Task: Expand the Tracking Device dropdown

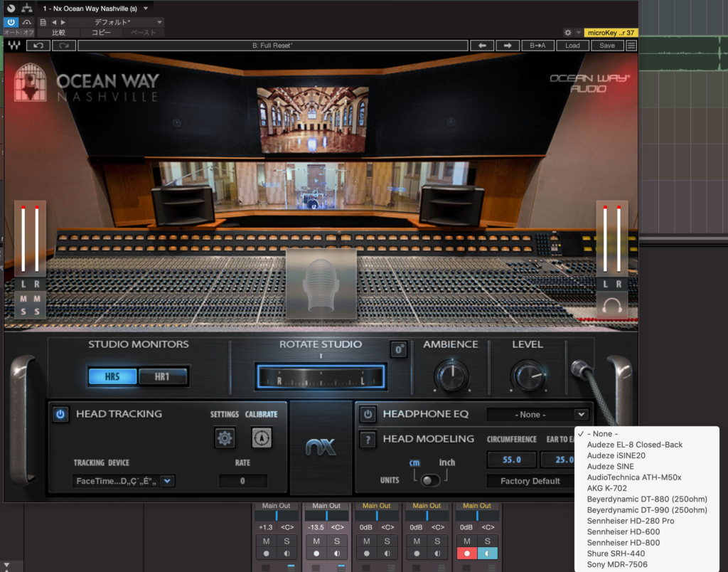Action: (166, 481)
